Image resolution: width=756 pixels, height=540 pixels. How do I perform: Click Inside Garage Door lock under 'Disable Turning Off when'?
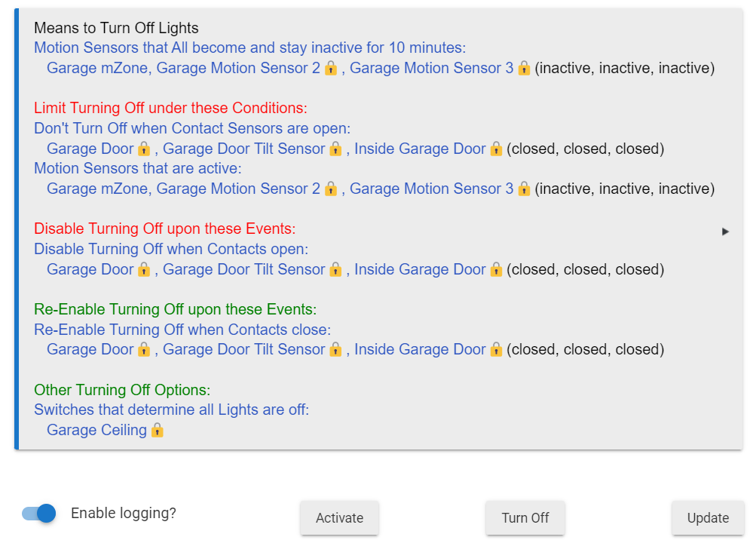[496, 269]
